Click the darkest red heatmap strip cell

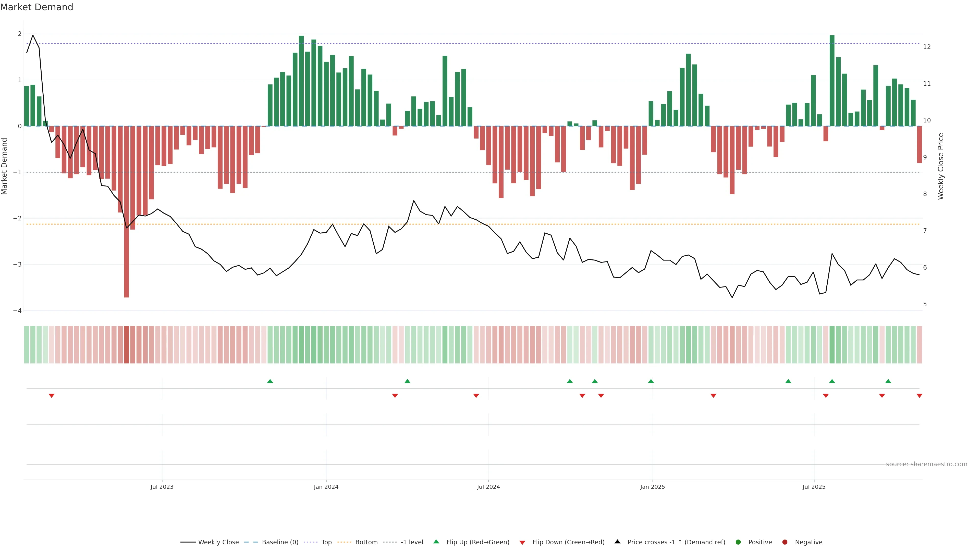coord(127,345)
